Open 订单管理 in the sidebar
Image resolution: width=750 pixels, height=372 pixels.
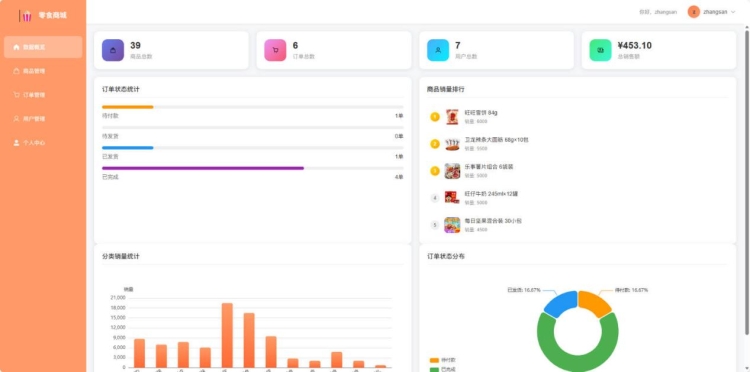tap(43, 95)
